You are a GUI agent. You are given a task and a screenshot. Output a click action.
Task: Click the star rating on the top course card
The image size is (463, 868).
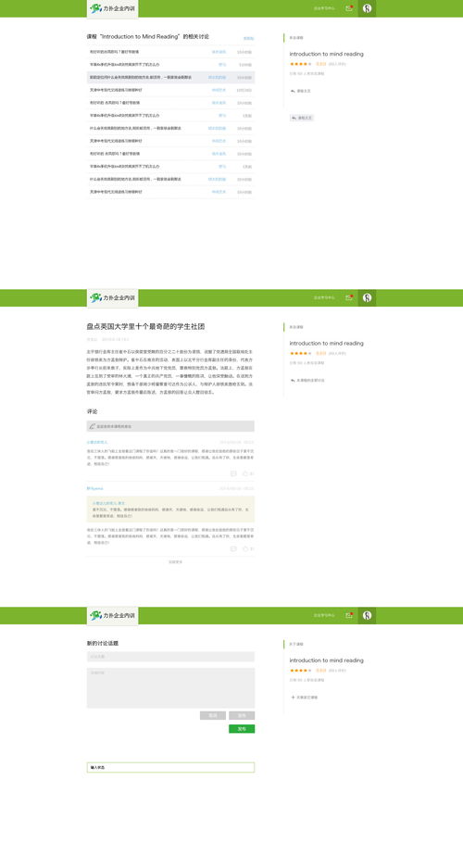pos(300,64)
